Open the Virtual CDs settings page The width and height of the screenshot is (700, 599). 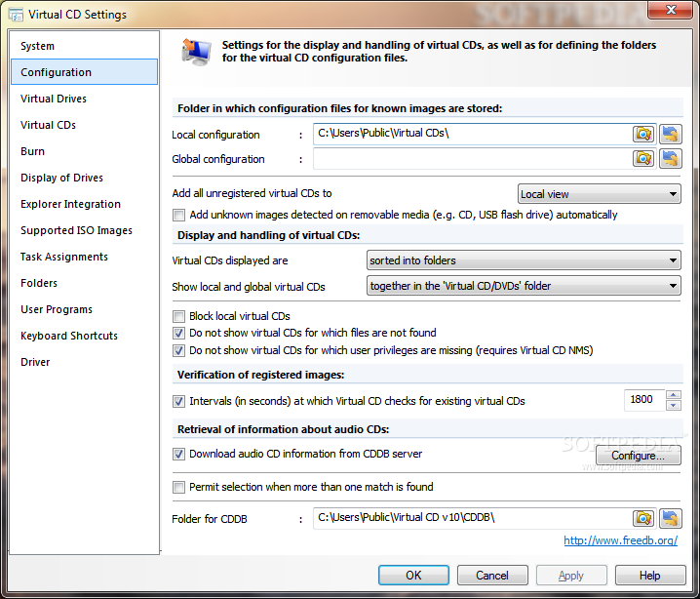(85, 125)
